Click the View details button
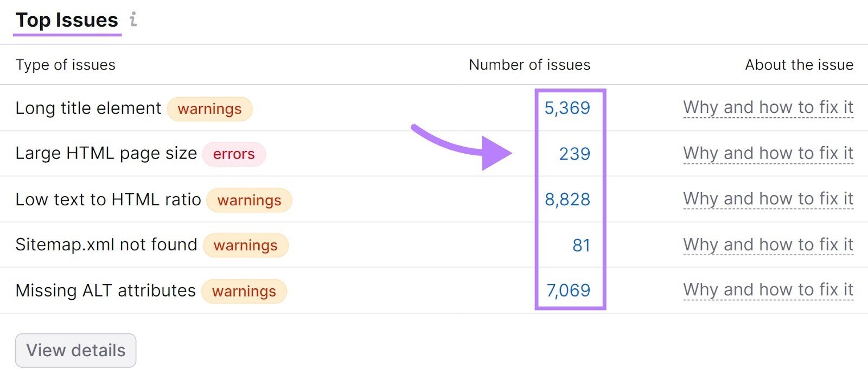This screenshot has width=868, height=385. pyautogui.click(x=75, y=350)
